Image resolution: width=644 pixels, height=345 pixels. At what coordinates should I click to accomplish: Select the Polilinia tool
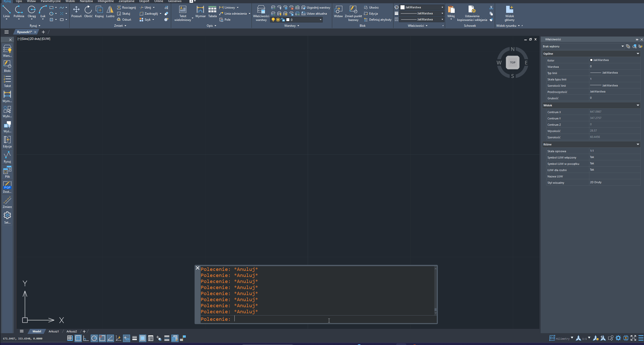[19, 12]
